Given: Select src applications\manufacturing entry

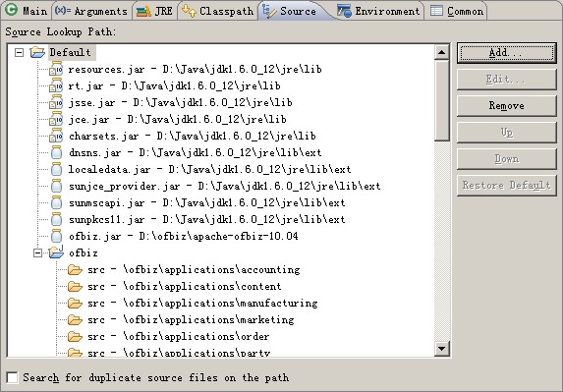Looking at the screenshot, I should click(x=202, y=303).
